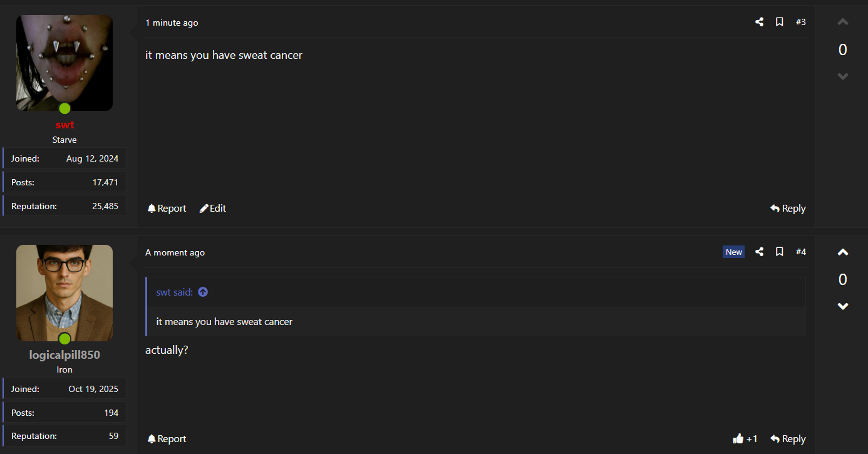
Task: Jump to quoted post via arrow icon
Action: point(203,292)
